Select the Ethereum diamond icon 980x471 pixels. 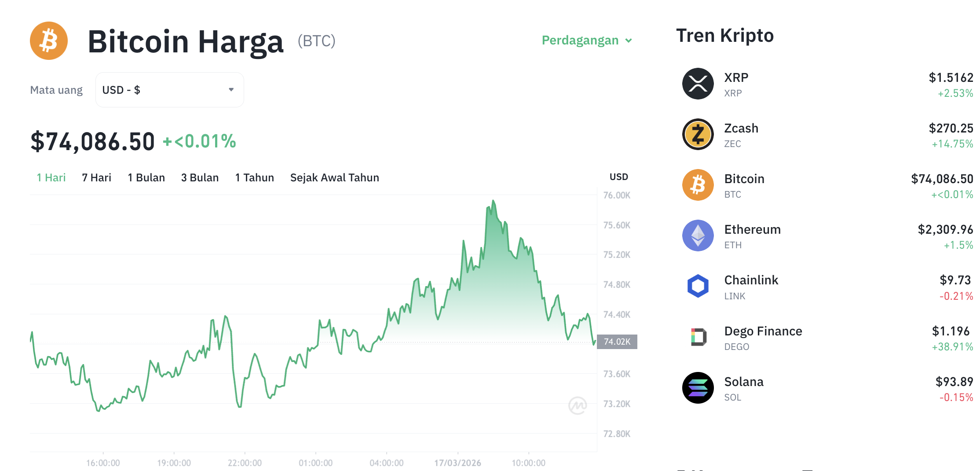[x=698, y=235]
